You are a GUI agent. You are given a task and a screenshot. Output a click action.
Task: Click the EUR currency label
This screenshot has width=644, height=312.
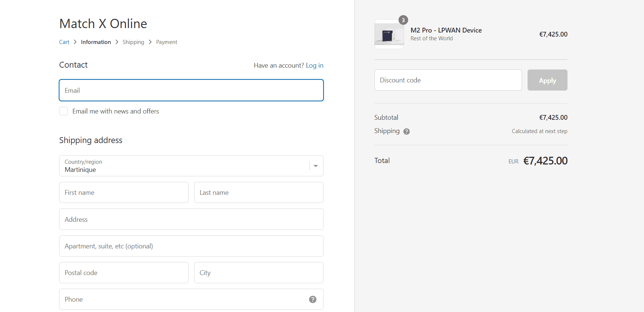[x=513, y=162]
